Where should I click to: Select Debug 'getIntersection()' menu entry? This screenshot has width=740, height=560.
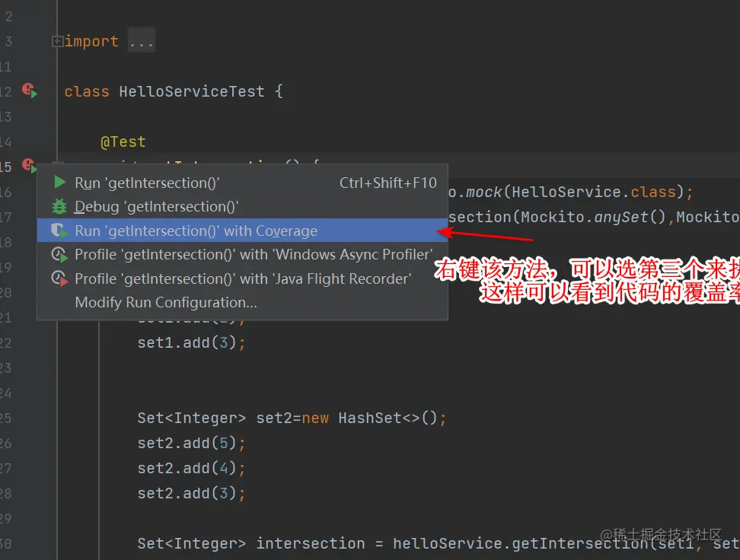tap(242, 207)
